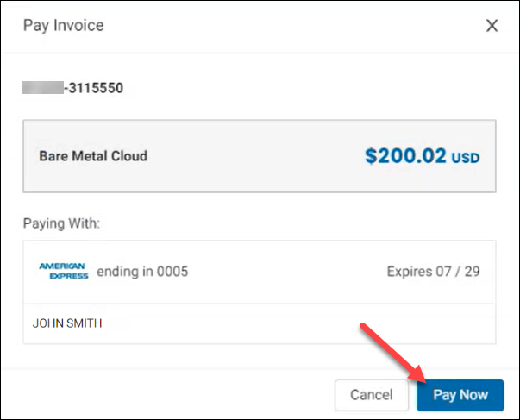Click the invoice number ending -3115550
The image size is (520, 420).
tap(73, 88)
